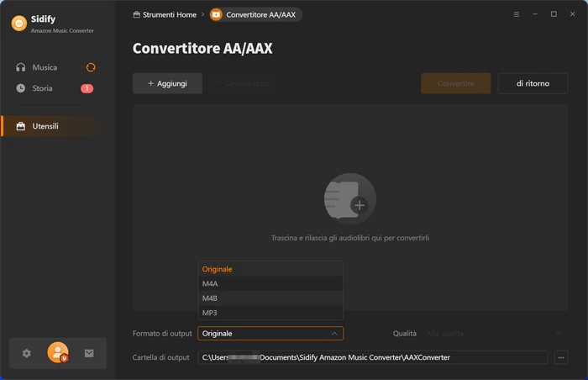This screenshot has width=588, height=380.
Task: Select Utensili in the sidebar
Action: click(x=52, y=126)
